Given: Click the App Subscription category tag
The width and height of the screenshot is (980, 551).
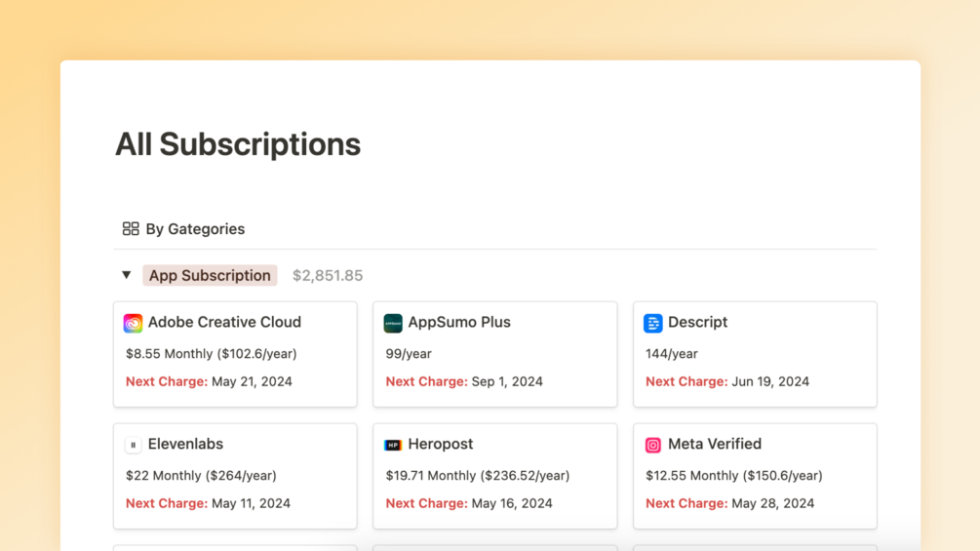Looking at the screenshot, I should coord(210,275).
